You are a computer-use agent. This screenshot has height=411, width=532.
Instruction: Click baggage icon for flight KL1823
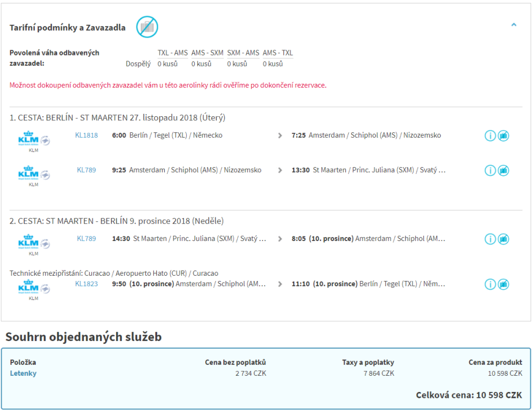point(504,284)
